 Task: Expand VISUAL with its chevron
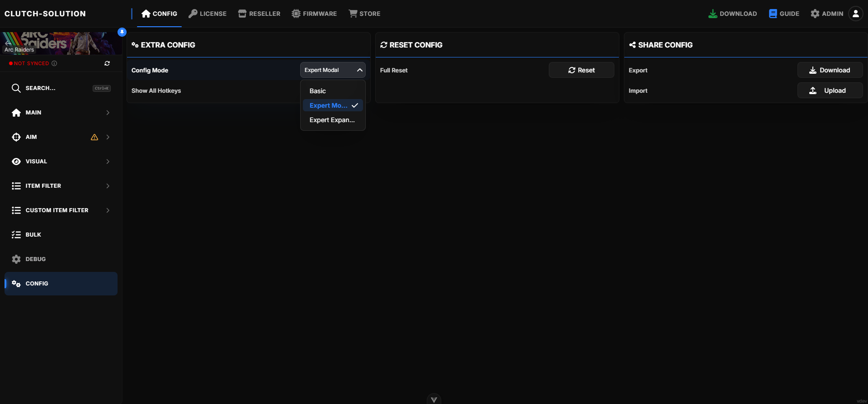point(108,162)
